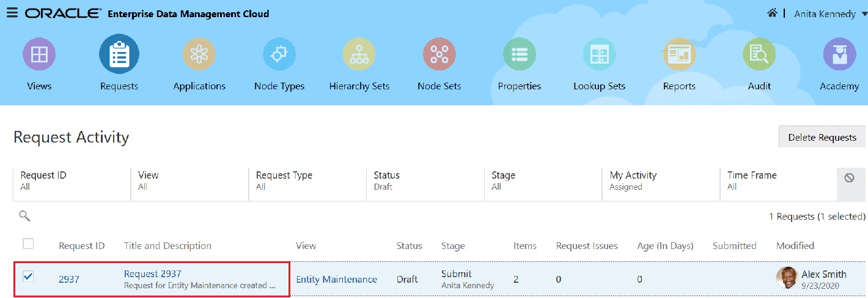Click the Applications label in navigation
868x298 pixels.
[199, 86]
